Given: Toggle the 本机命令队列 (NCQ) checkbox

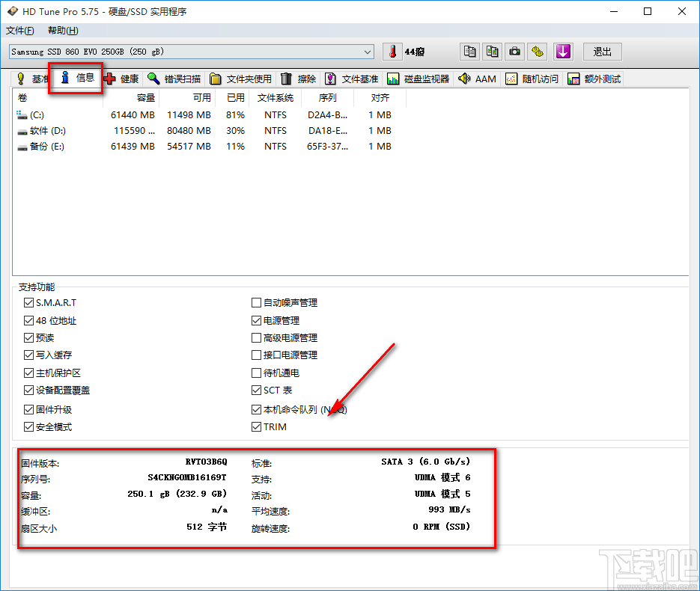Looking at the screenshot, I should coord(256,409).
